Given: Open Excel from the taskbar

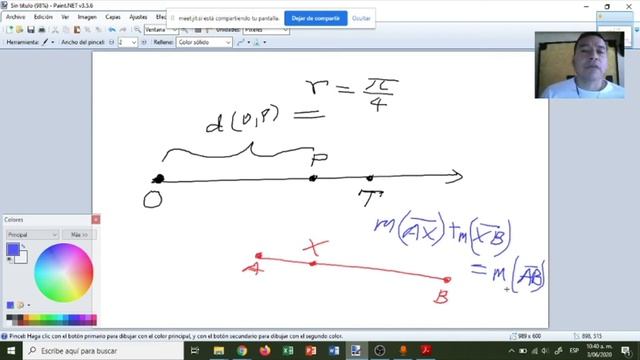Looking at the screenshot, I should (288, 351).
